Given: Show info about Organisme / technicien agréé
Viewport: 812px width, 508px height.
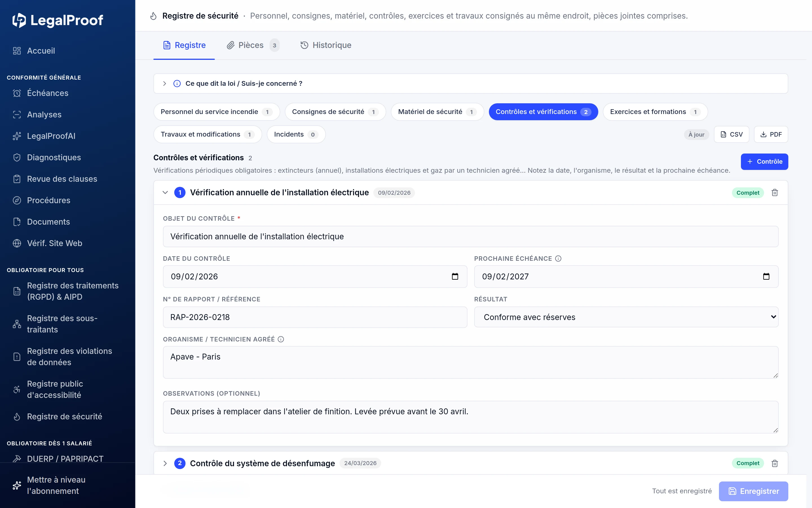Looking at the screenshot, I should (281, 339).
